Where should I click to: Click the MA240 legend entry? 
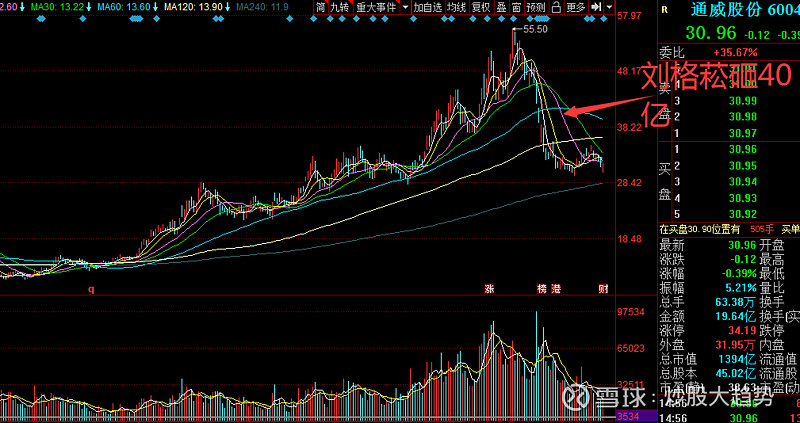[x=262, y=7]
